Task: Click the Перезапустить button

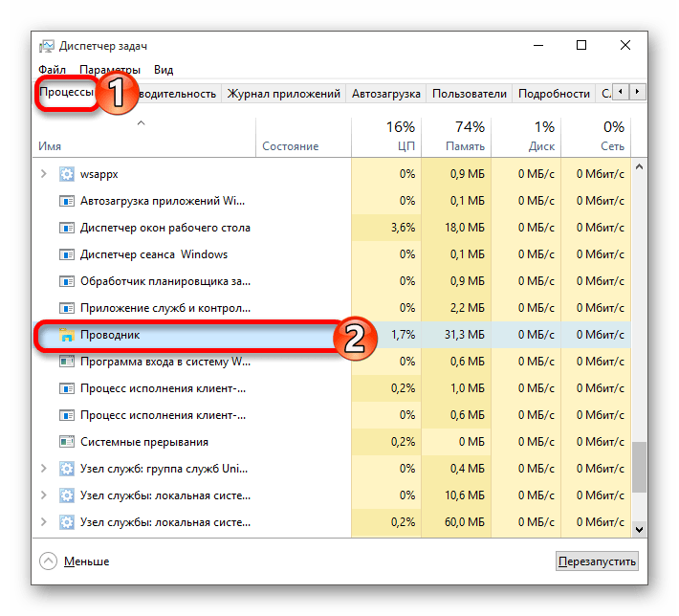Action: point(597,561)
